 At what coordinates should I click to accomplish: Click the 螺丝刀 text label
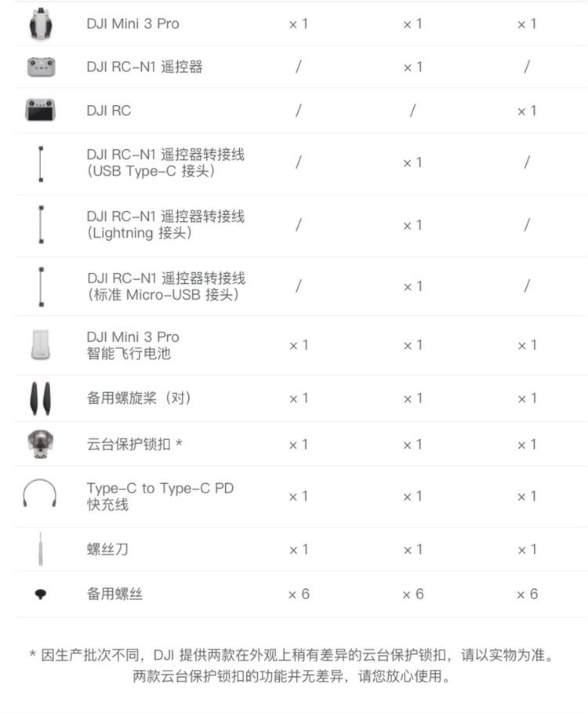click(x=107, y=549)
